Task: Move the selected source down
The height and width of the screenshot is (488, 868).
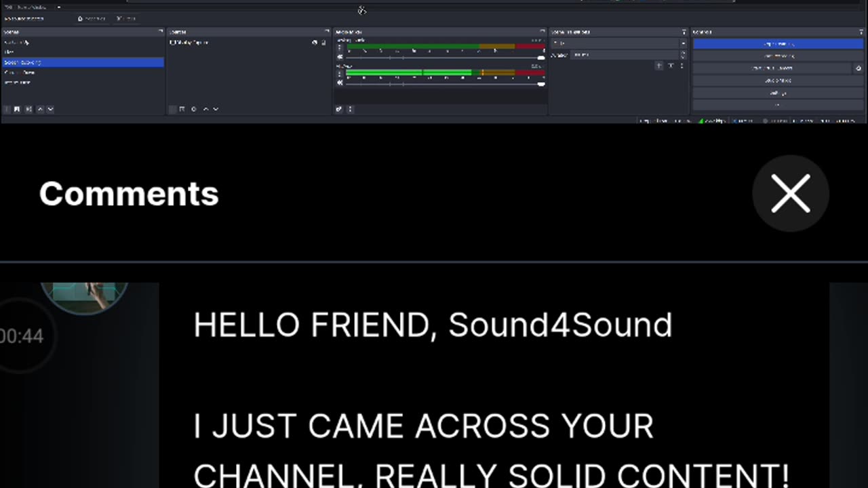Action: click(x=216, y=109)
